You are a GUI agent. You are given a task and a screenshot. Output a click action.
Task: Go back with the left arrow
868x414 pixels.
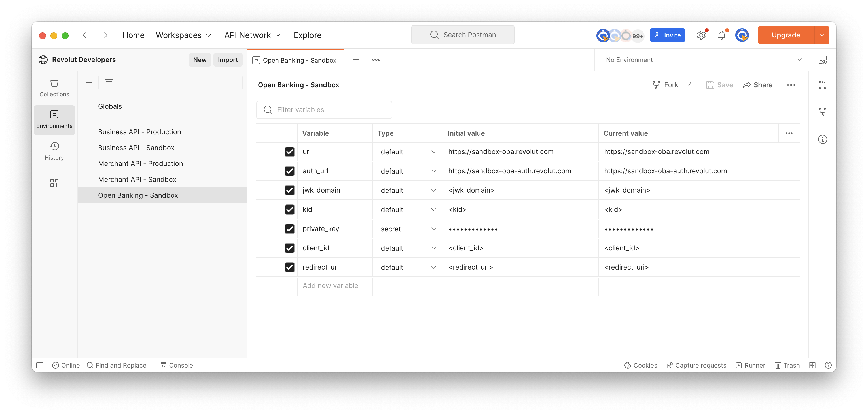coord(86,35)
